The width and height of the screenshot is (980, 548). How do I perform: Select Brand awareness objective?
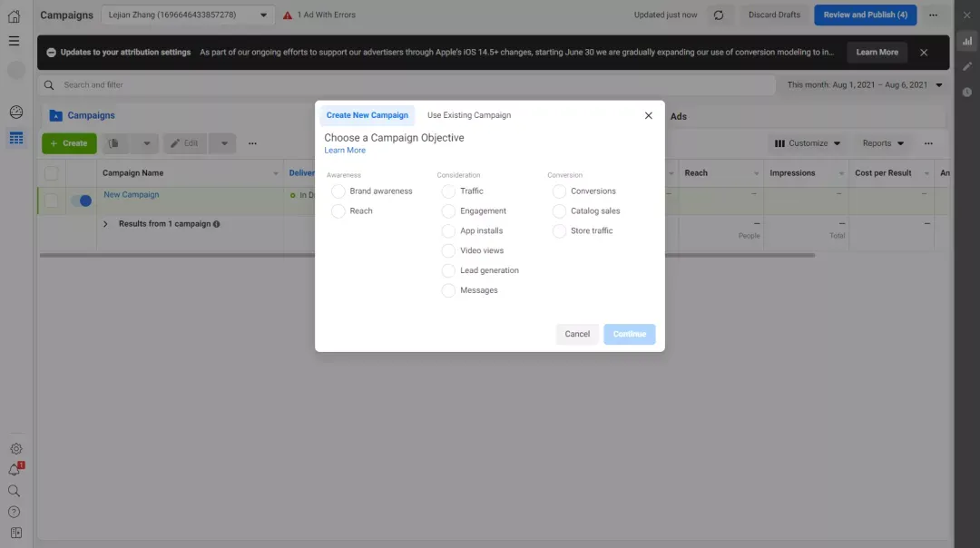[x=338, y=191]
